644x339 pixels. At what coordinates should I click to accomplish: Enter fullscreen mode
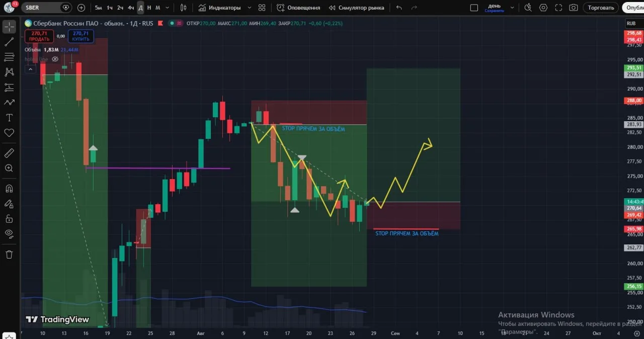coord(558,8)
